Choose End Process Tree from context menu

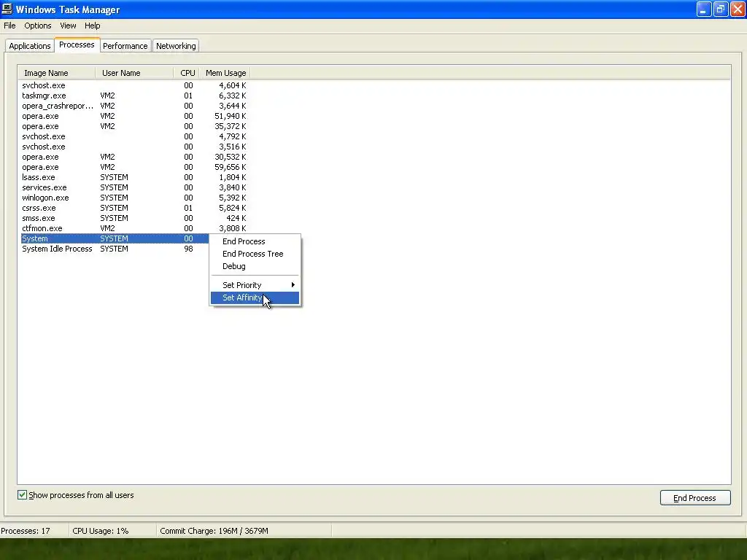(x=255, y=254)
